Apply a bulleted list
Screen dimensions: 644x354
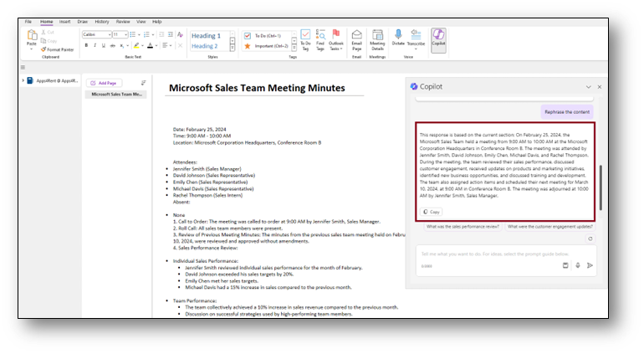[x=133, y=34]
